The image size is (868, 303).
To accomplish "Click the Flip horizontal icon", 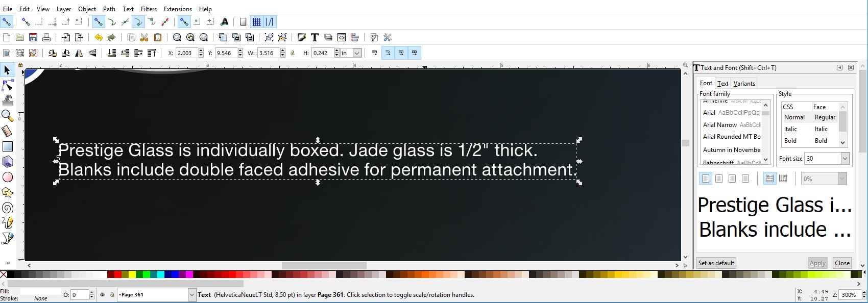I will (79, 53).
